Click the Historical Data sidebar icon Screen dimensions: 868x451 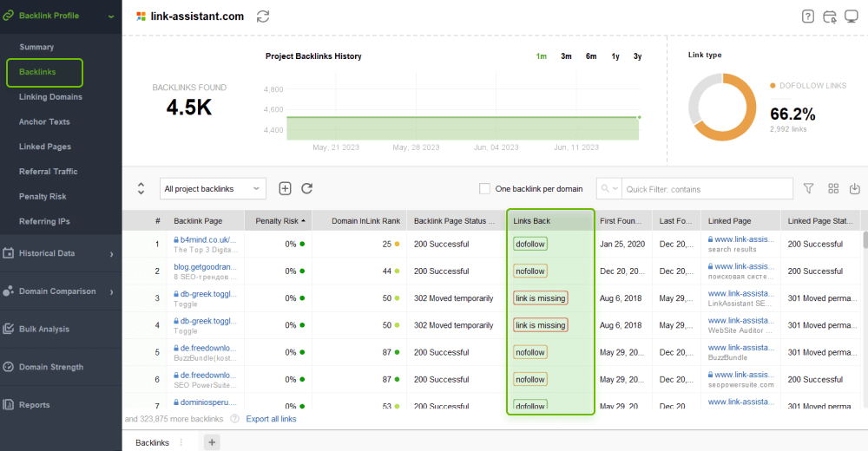tap(9, 253)
